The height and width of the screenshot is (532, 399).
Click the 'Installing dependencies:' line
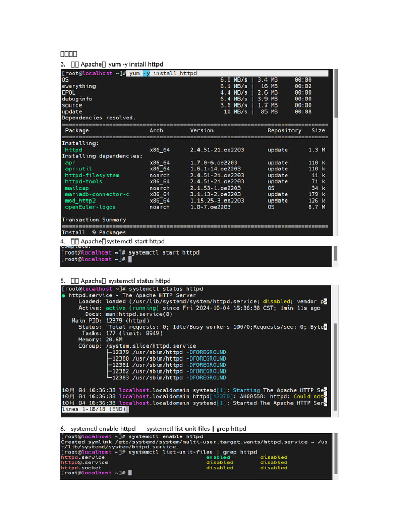point(102,156)
